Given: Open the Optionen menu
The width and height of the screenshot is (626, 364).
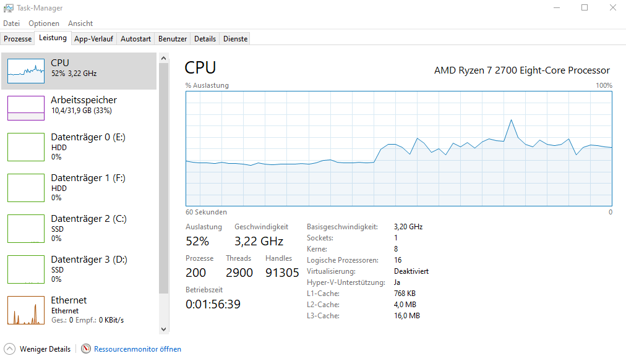Looking at the screenshot, I should point(44,23).
